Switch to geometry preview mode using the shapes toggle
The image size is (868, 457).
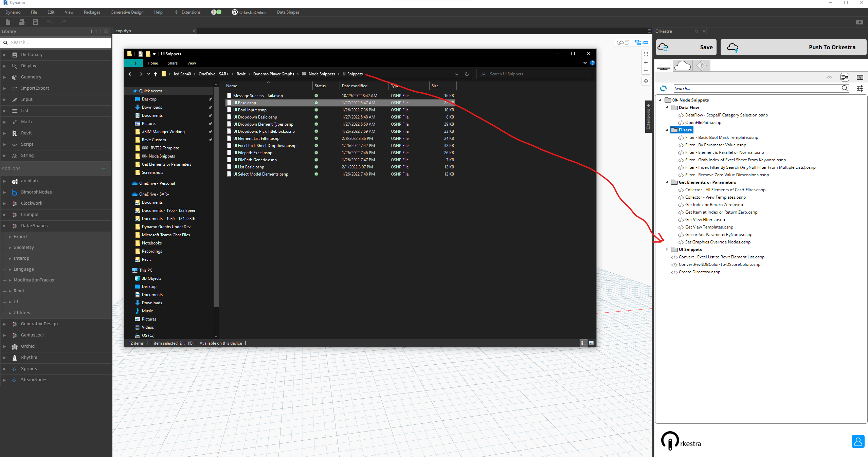click(x=623, y=42)
